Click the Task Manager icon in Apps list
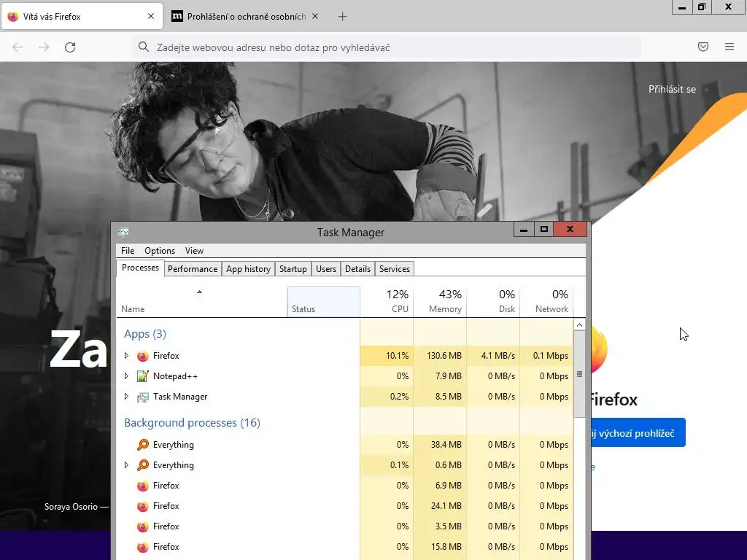 142,397
